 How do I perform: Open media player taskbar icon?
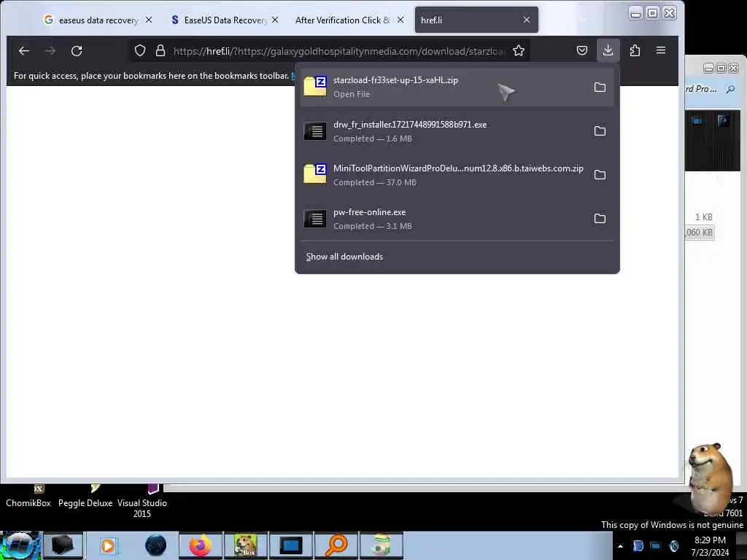tap(108, 545)
